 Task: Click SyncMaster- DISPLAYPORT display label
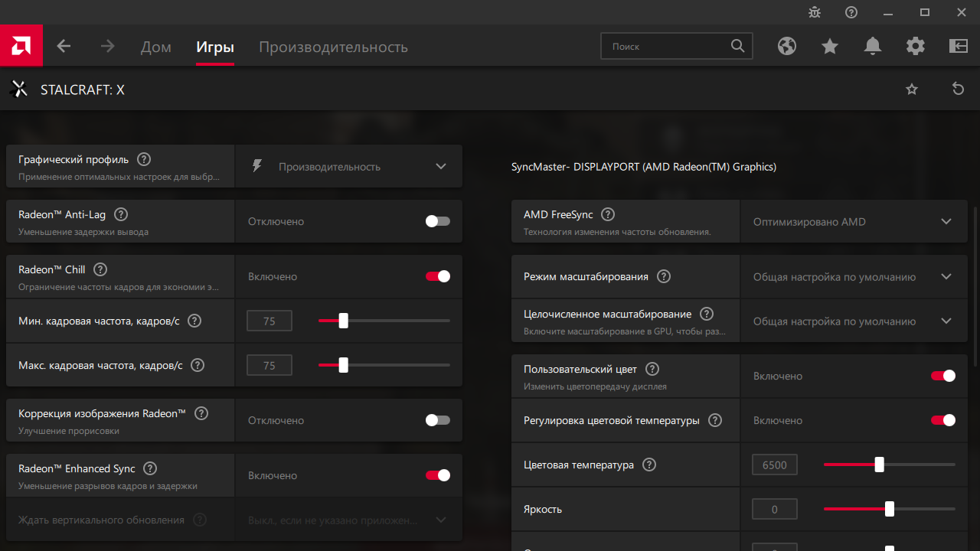point(644,166)
